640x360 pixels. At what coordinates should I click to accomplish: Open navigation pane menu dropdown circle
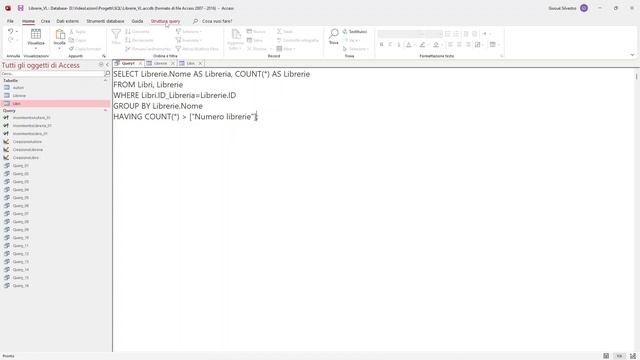click(101, 65)
